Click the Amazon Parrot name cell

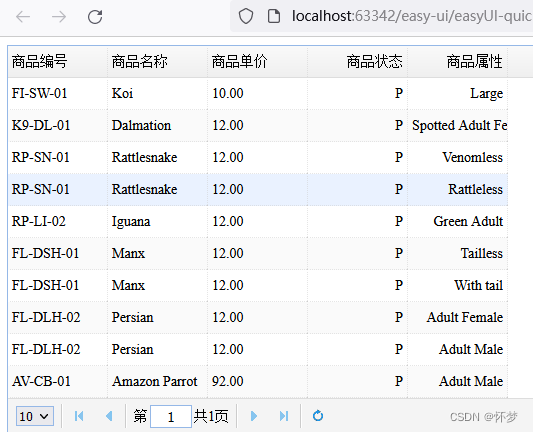157,381
